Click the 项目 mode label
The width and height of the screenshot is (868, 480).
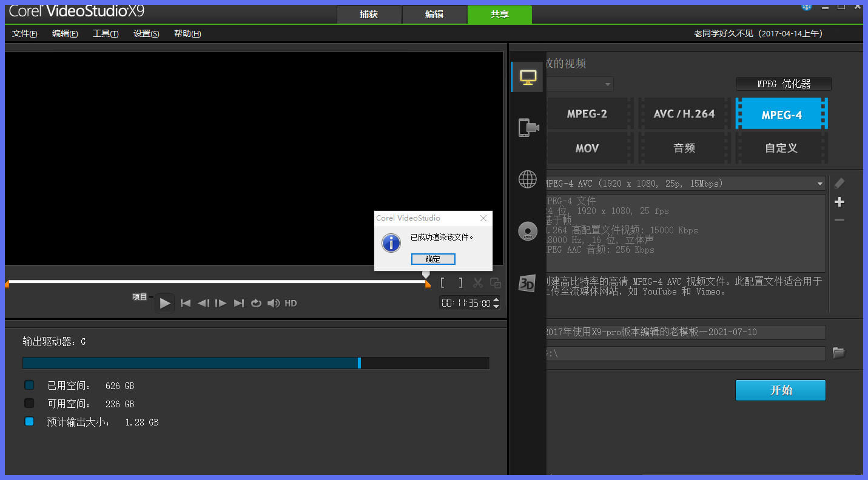click(140, 297)
